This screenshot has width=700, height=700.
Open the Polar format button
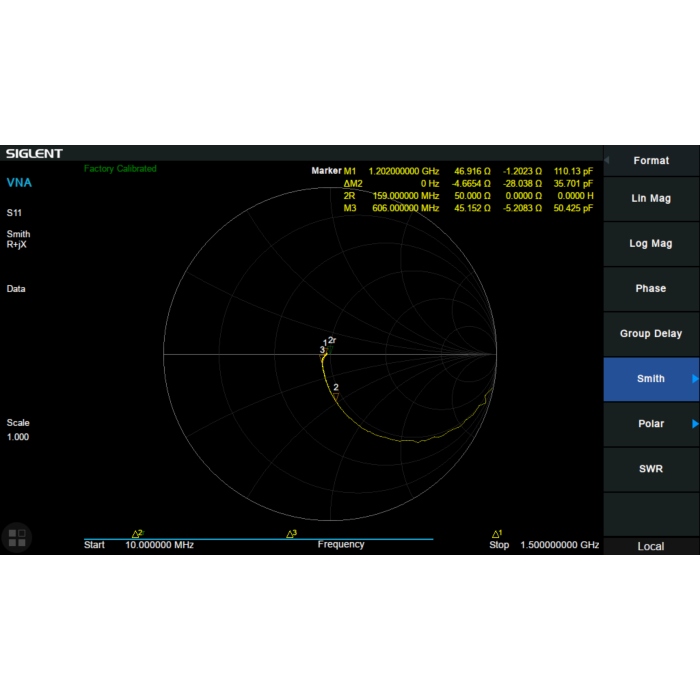click(651, 424)
